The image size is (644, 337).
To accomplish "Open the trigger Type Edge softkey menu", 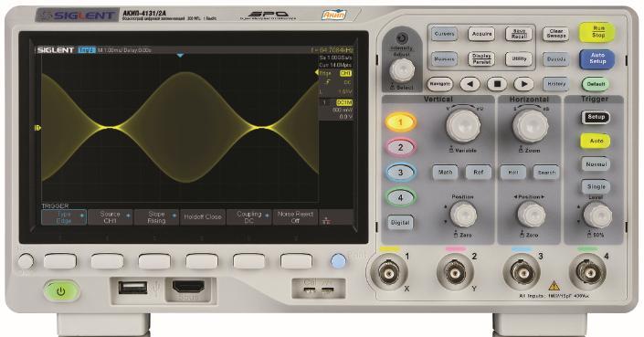I will coord(64,217).
